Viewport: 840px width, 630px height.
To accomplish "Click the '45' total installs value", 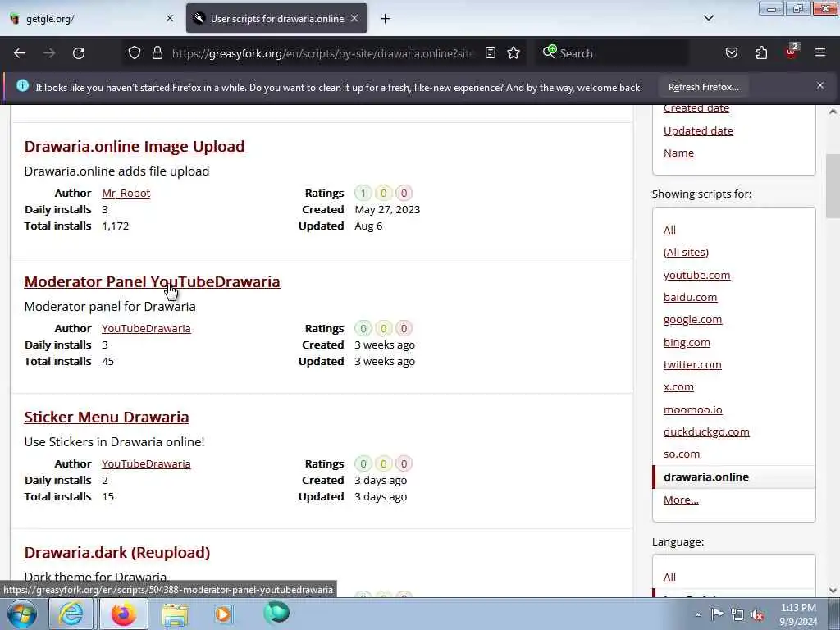I will click(x=107, y=362).
